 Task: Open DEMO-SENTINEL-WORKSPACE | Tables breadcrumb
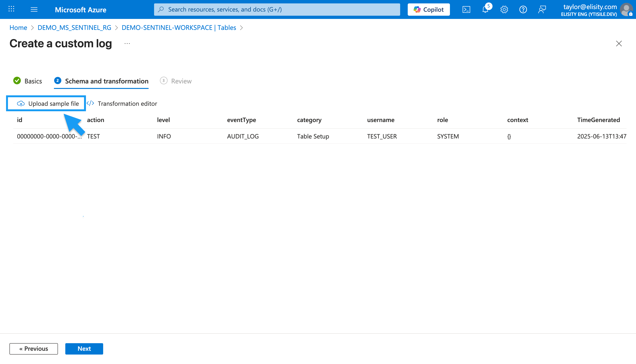click(179, 27)
